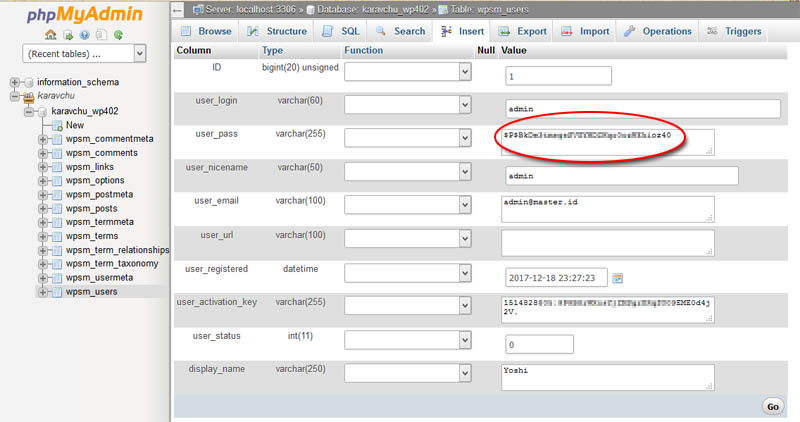Image resolution: width=800 pixels, height=422 pixels.
Task: Open Function dropdown for user_login row
Action: click(408, 105)
